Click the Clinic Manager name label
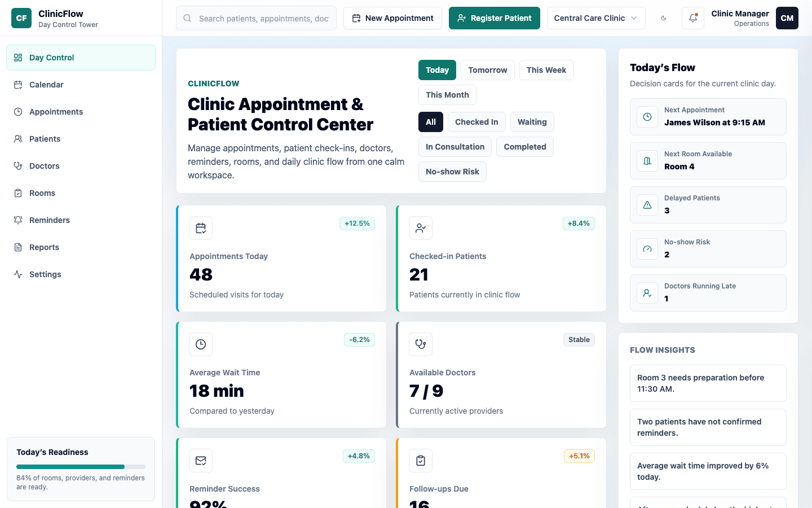The image size is (812, 508). coord(740,14)
